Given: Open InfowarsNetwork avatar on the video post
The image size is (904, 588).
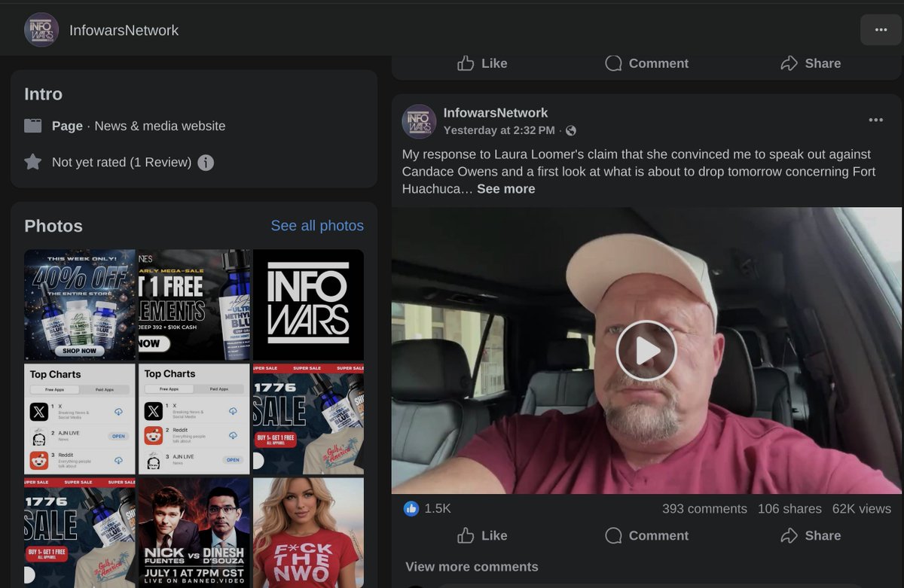Looking at the screenshot, I should coord(419,121).
